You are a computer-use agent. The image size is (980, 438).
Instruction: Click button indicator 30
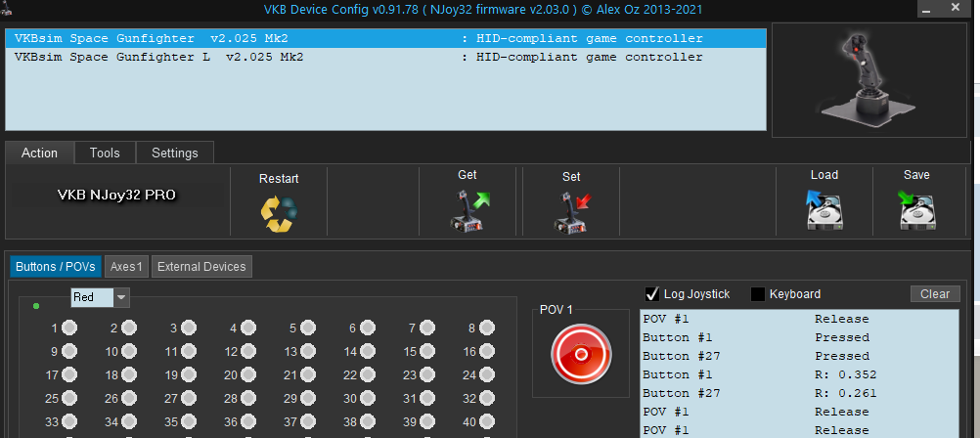pos(368,398)
